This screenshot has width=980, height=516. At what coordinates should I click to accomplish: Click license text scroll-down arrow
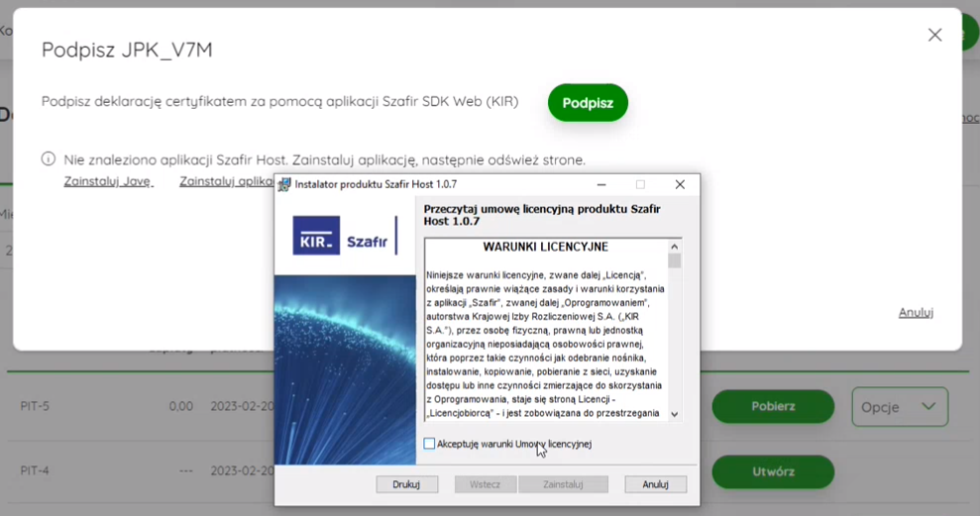click(x=675, y=414)
